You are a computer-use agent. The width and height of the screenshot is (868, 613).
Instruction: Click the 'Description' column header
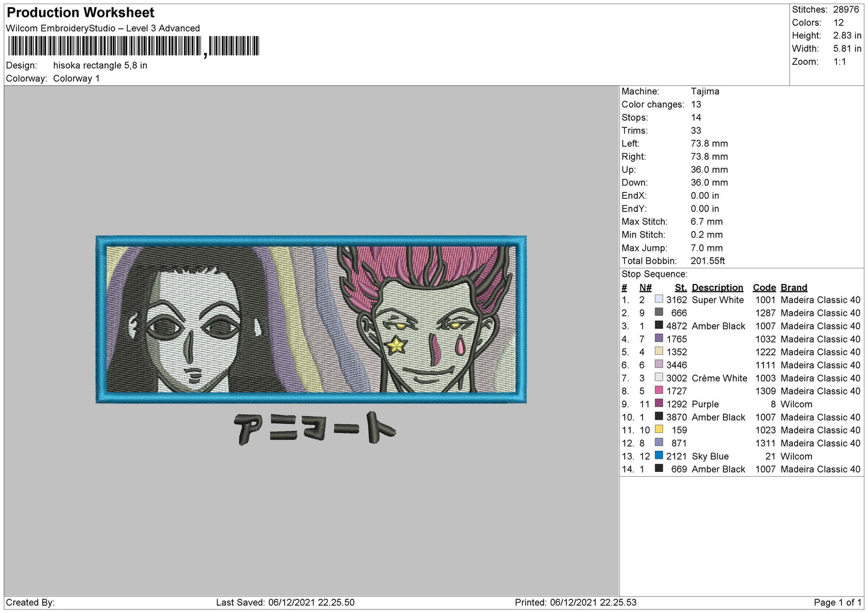coord(717,288)
